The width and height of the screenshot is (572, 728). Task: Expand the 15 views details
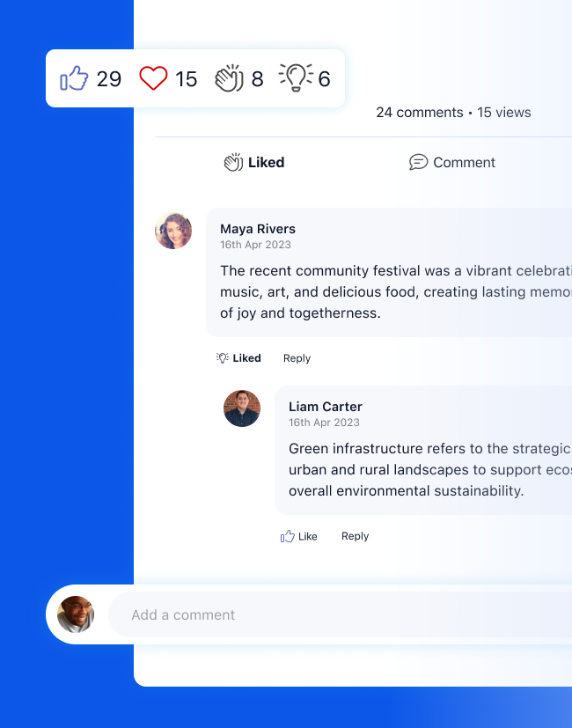click(504, 112)
